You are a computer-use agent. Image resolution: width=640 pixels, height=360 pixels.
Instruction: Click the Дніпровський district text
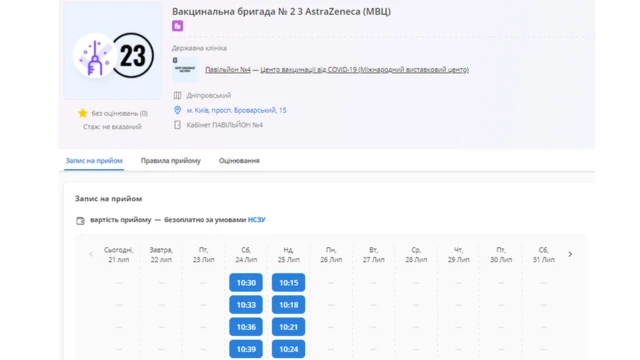209,96
